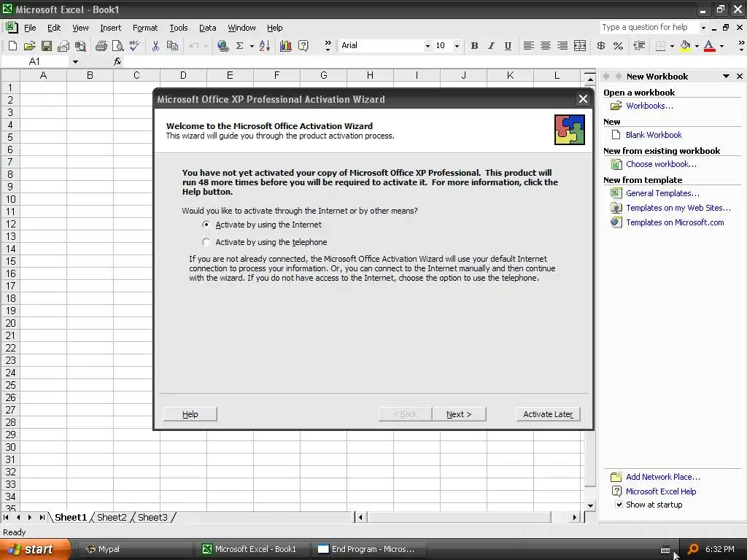The height and width of the screenshot is (560, 747).
Task: Open the Blank Workbook link
Action: tap(654, 135)
